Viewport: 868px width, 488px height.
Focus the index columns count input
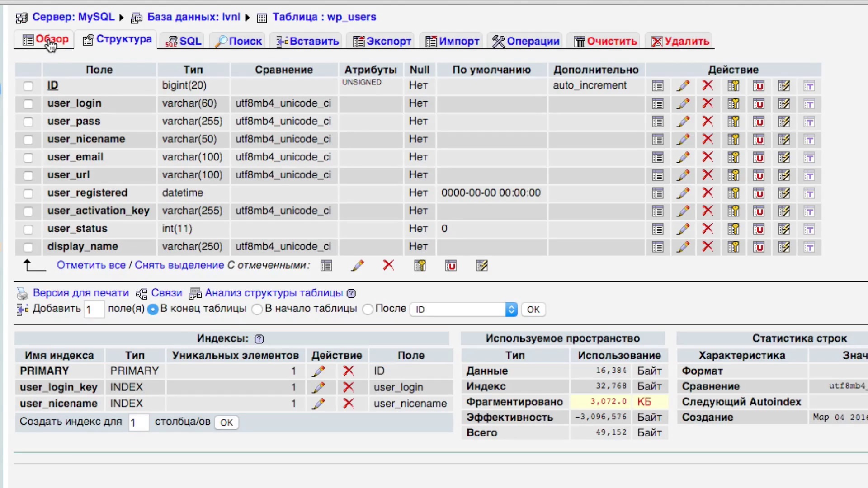pos(138,422)
